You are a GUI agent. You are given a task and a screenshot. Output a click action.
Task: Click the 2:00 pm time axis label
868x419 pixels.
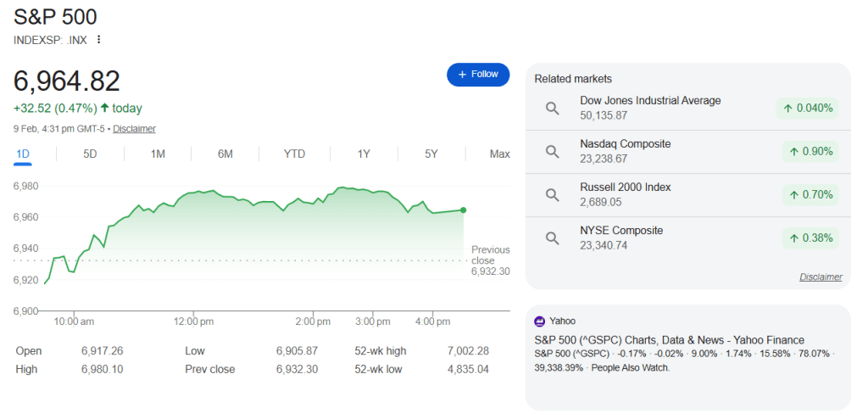(x=313, y=321)
